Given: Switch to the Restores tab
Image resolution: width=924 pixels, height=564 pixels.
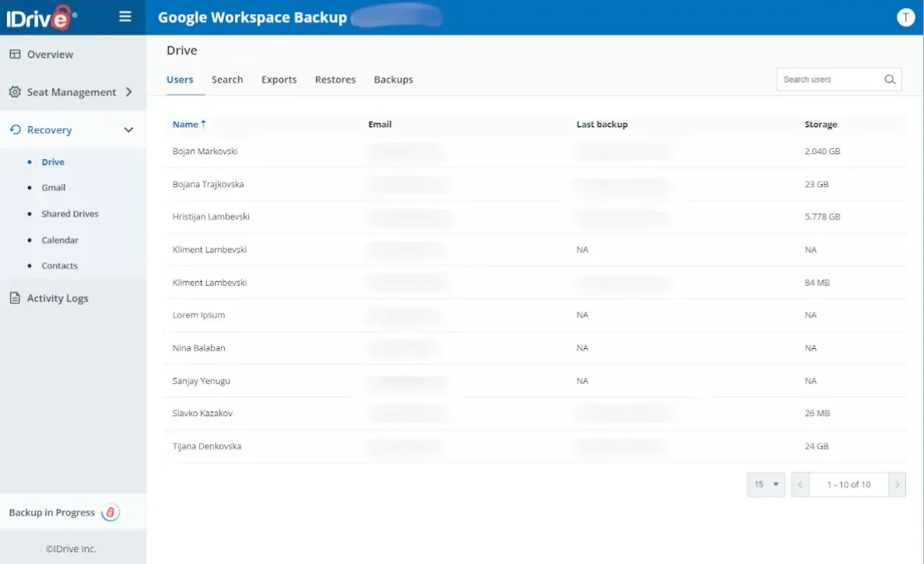Looking at the screenshot, I should point(336,79).
